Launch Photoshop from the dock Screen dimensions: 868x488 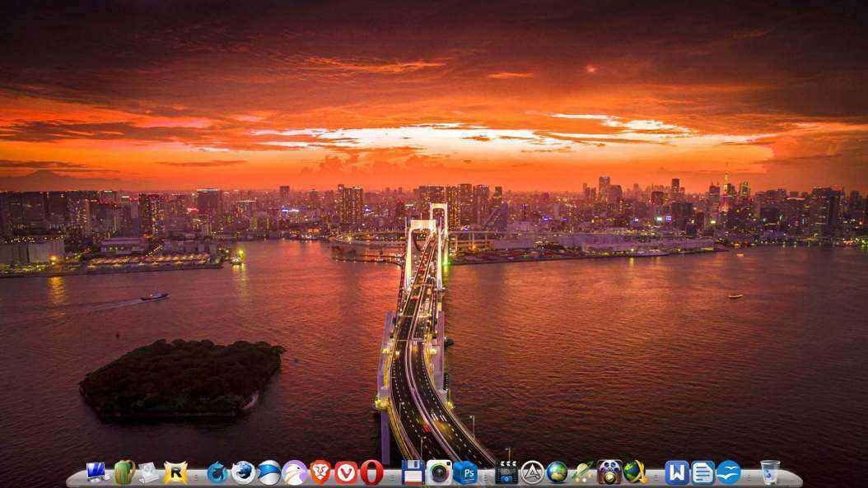[x=465, y=472]
